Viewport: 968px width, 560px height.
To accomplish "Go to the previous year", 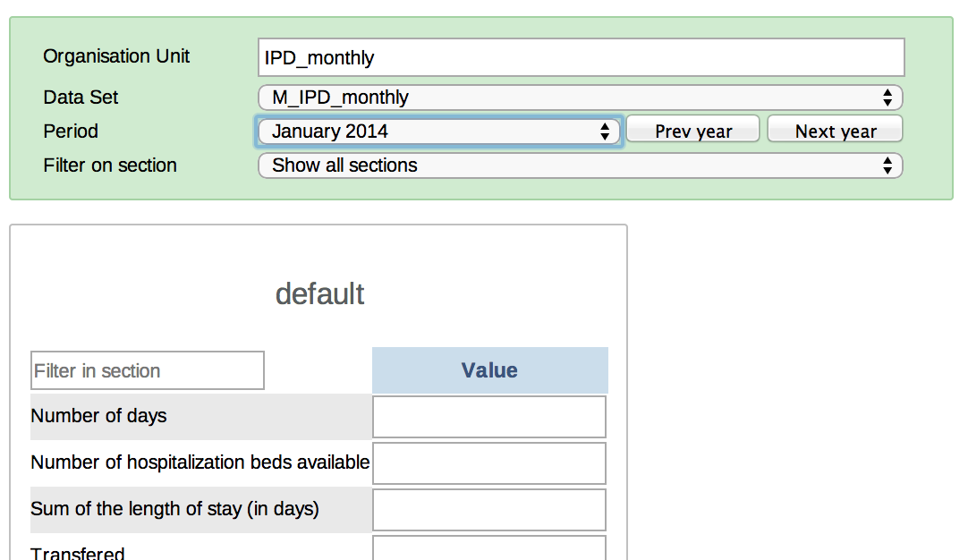I will pos(692,131).
